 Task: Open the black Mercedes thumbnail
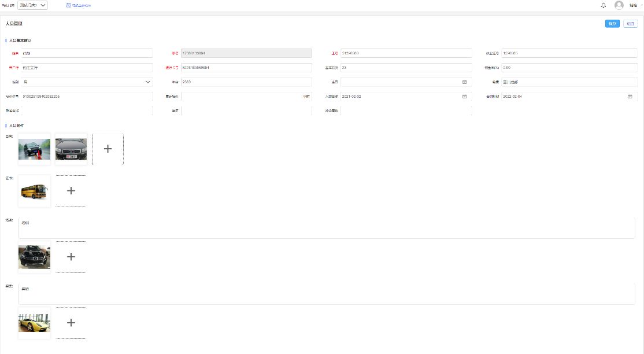(x=35, y=257)
